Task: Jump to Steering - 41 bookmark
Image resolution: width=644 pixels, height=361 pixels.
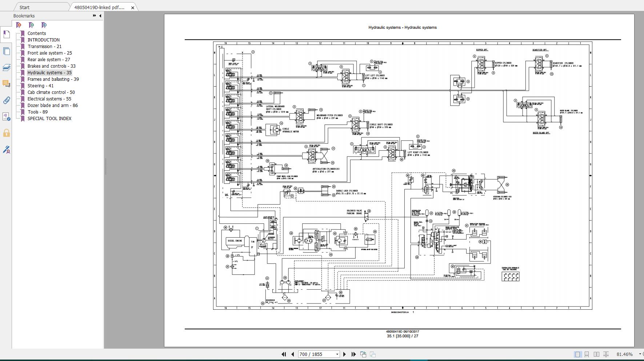Action: [x=40, y=86]
